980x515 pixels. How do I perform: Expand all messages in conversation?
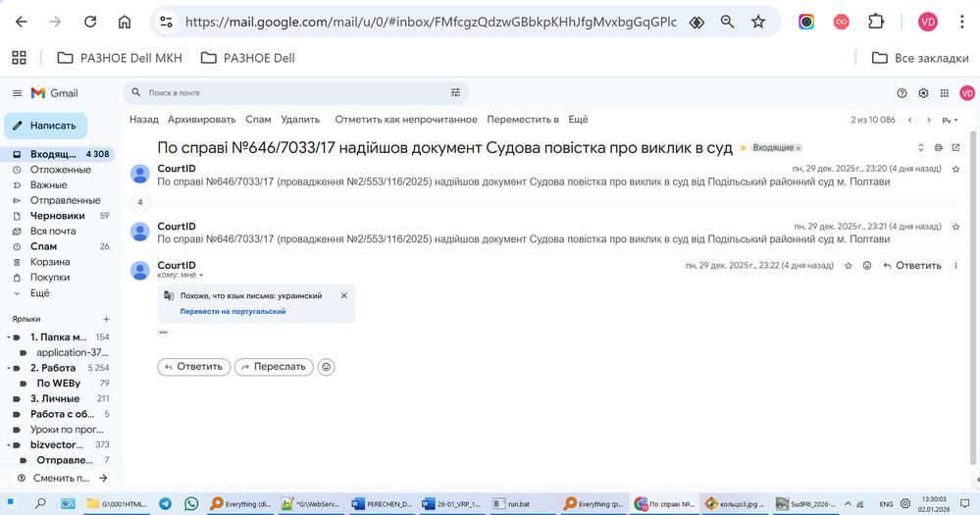(x=920, y=147)
